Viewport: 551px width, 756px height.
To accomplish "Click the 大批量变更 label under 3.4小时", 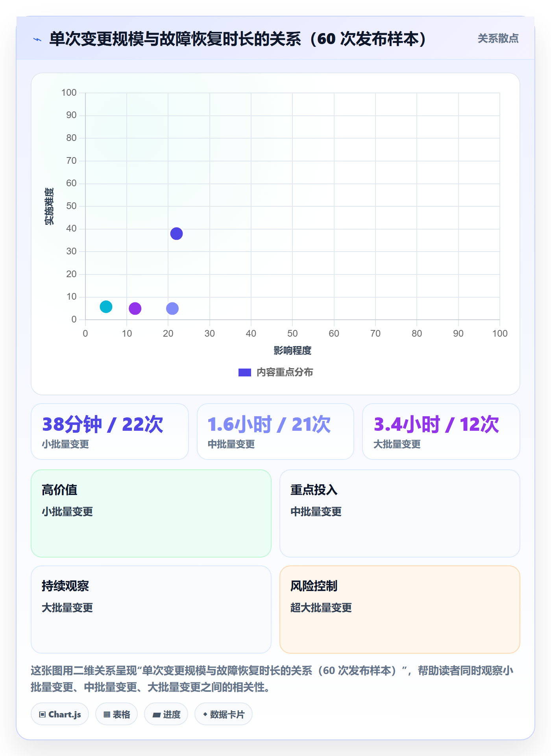I will point(397,444).
